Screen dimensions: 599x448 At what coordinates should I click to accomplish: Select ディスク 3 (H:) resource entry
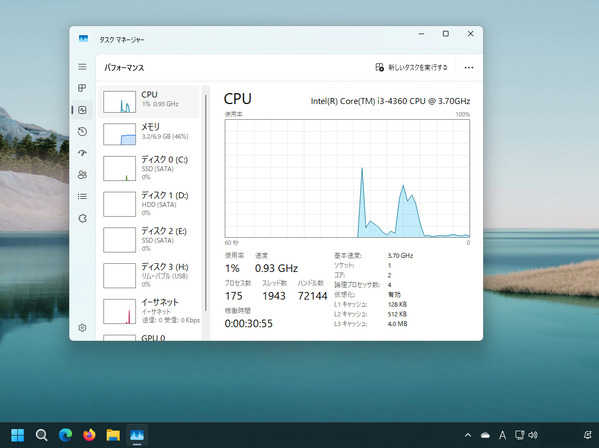tap(149, 275)
